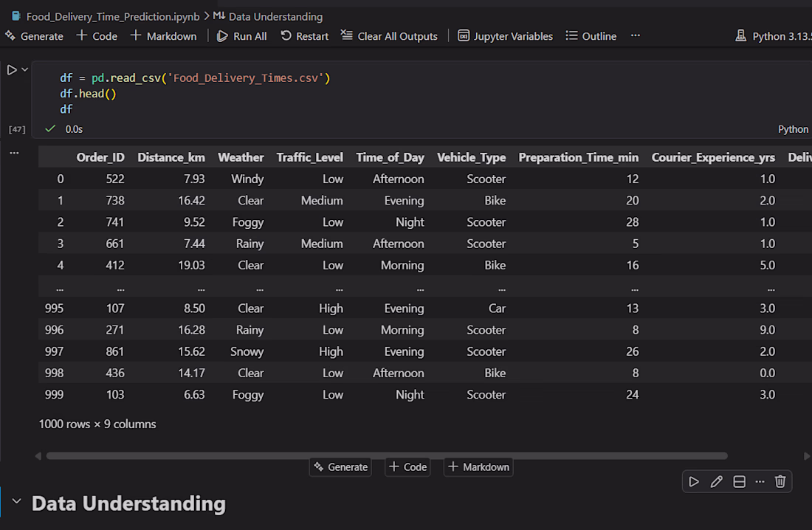Click preparation time value 26
Screen dimensions: 812x530
(x=633, y=352)
